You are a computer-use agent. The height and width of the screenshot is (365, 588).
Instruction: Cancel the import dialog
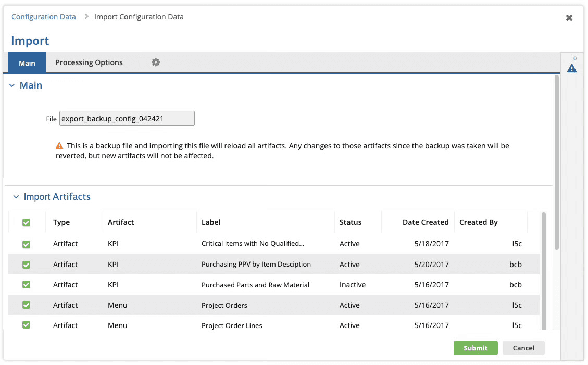[x=523, y=348]
